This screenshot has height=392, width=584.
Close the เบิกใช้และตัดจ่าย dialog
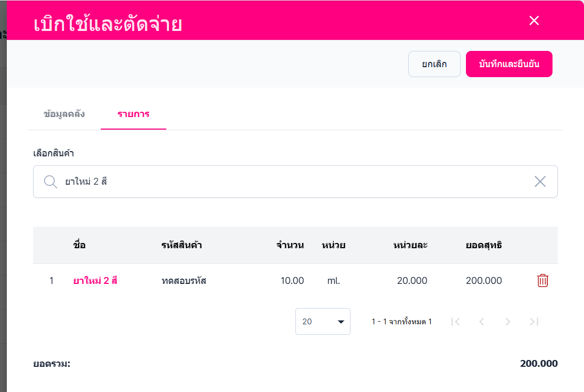pyautogui.click(x=534, y=20)
